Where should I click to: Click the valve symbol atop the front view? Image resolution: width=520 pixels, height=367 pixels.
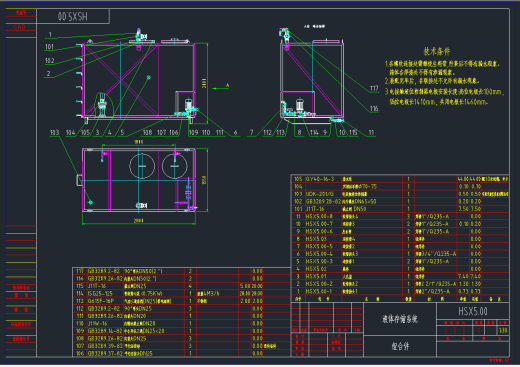(141, 35)
